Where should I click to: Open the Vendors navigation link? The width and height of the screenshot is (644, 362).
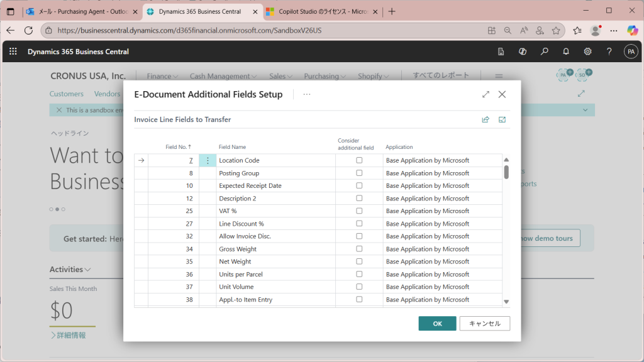coord(107,94)
